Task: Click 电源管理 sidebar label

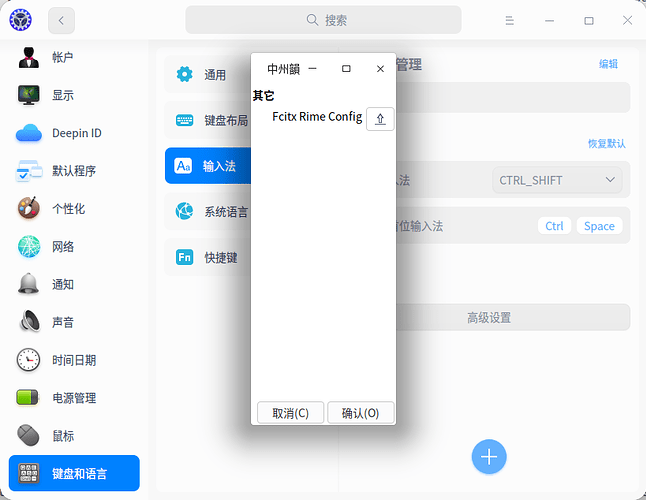Action: click(x=74, y=398)
